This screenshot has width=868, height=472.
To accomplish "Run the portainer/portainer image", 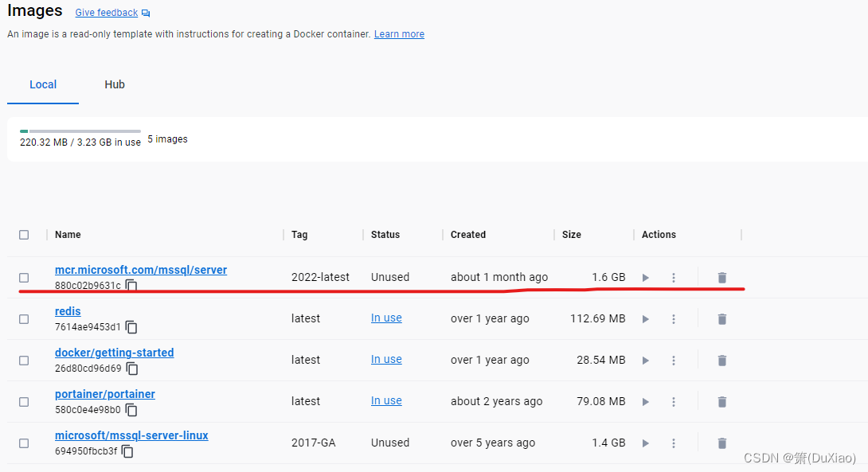I will coord(646,402).
